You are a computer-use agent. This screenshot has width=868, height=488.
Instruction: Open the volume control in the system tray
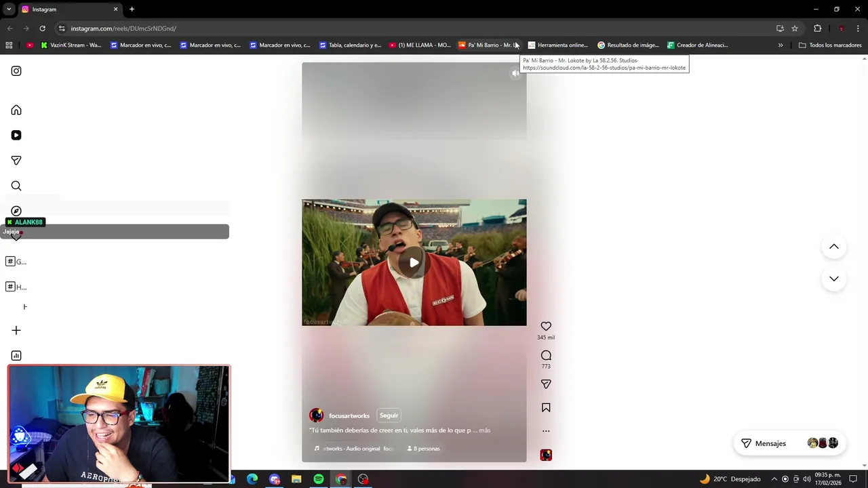[x=807, y=479]
